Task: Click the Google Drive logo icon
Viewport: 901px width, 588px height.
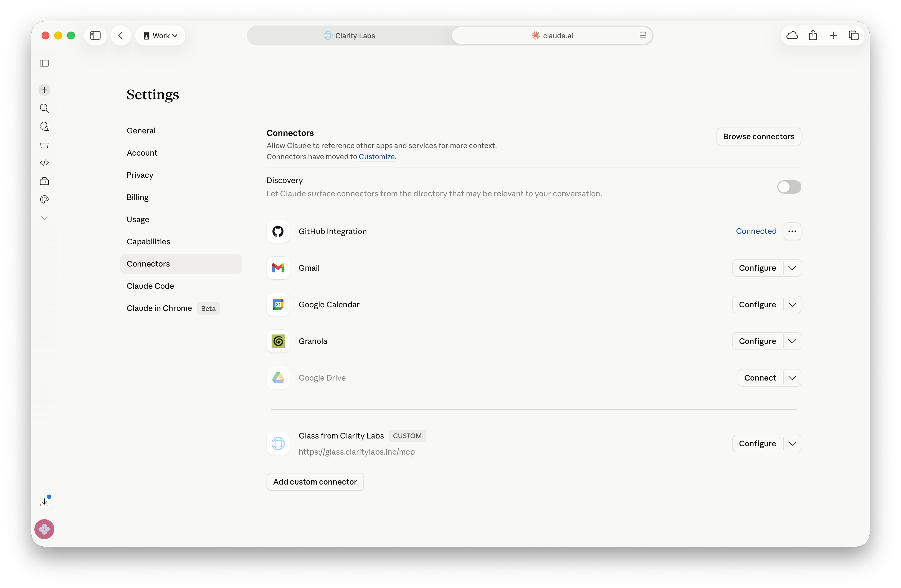Action: (x=278, y=378)
